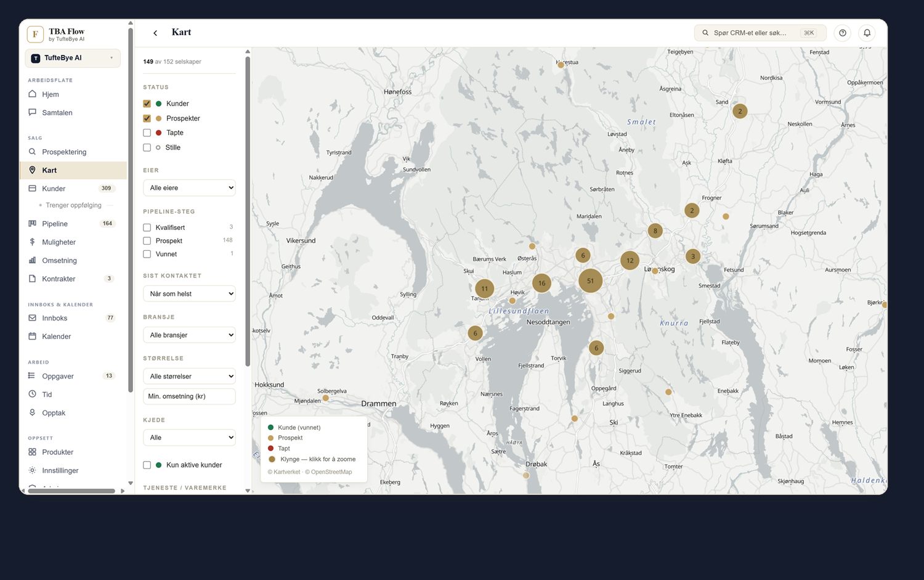Click the ⌘K shortcut badge

click(809, 33)
